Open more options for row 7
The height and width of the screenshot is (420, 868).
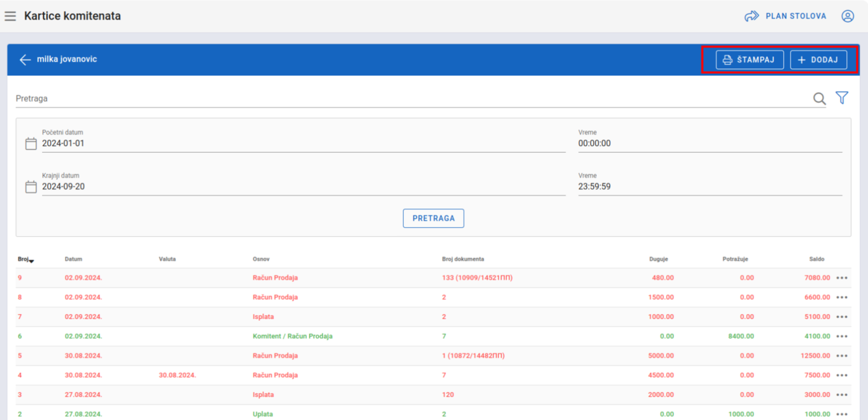coord(842,317)
